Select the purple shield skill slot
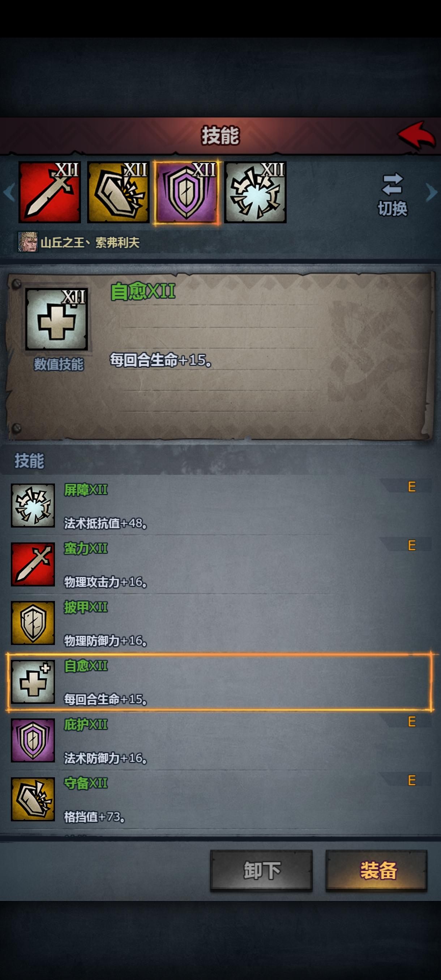 (x=187, y=192)
